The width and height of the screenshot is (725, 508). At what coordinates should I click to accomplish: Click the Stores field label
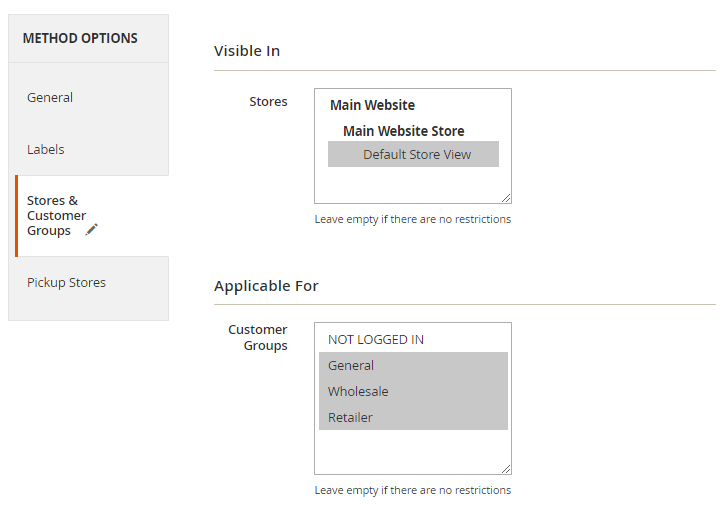click(268, 102)
